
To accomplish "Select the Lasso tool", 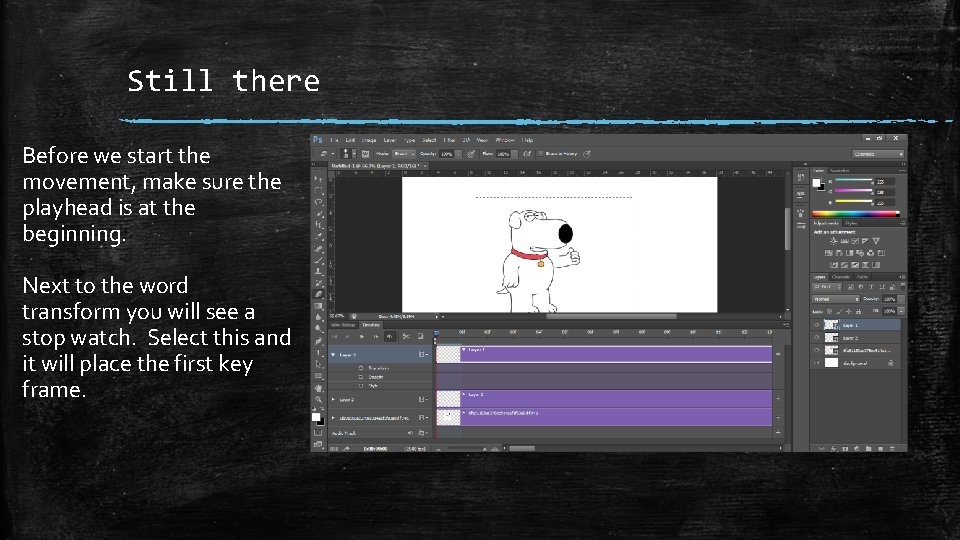I will point(319,201).
